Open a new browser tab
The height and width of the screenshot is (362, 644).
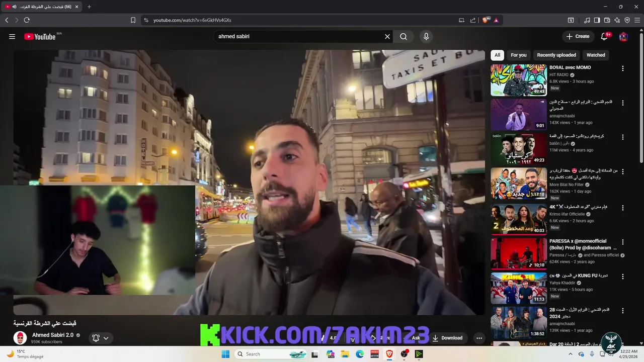tap(89, 7)
